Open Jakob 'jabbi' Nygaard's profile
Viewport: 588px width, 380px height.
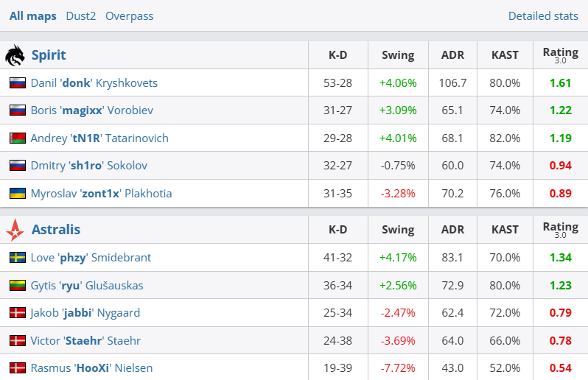pos(85,313)
